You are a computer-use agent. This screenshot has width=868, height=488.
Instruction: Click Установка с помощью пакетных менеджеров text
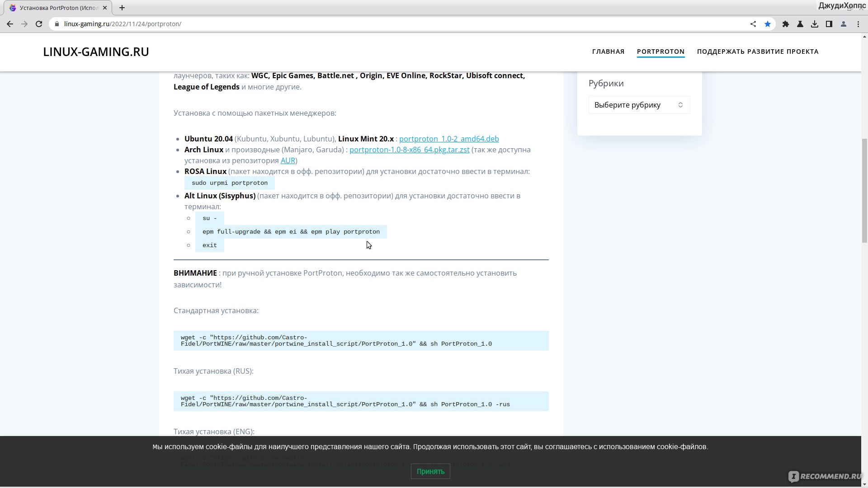point(255,113)
